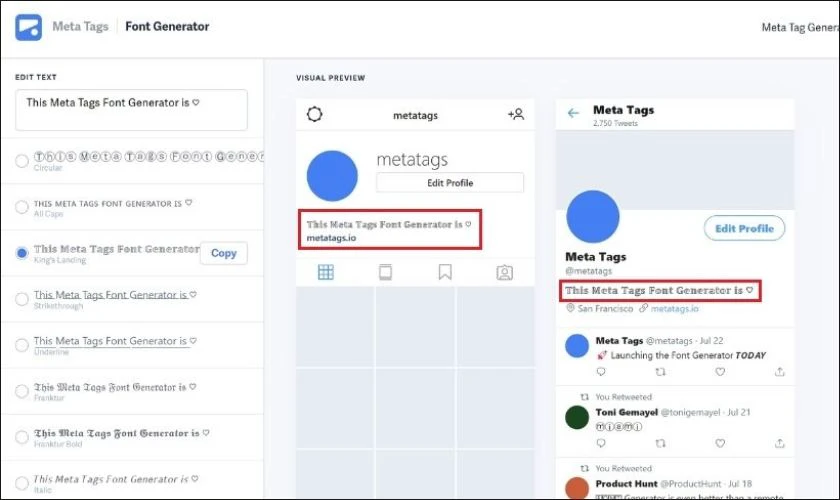Click Edit Profile in Instagram preview
The height and width of the screenshot is (500, 840).
point(450,183)
